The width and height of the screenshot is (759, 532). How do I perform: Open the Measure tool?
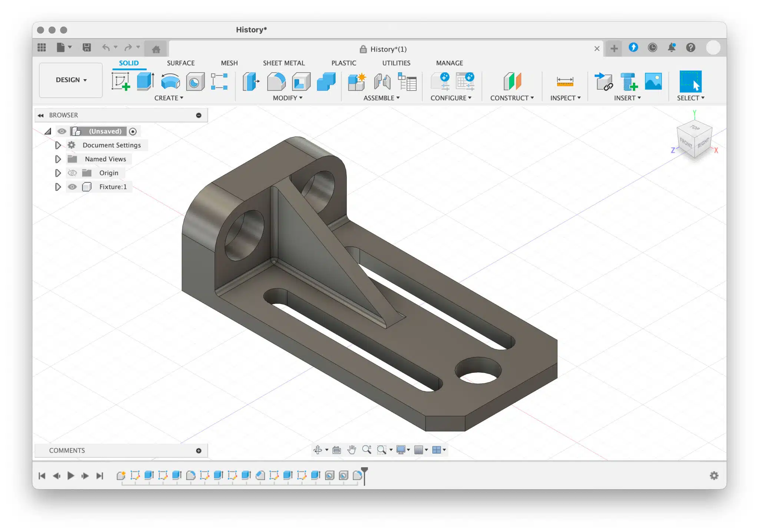pyautogui.click(x=565, y=81)
